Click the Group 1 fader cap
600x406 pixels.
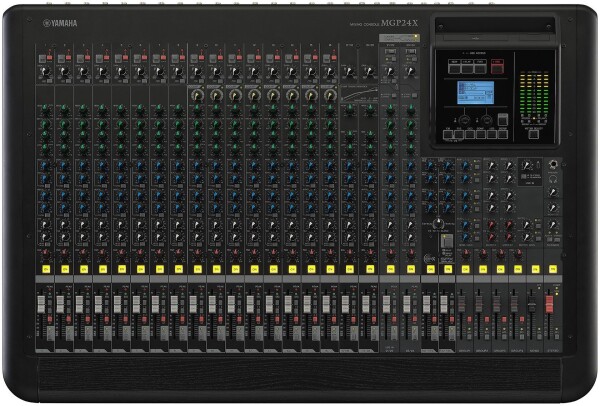point(462,304)
